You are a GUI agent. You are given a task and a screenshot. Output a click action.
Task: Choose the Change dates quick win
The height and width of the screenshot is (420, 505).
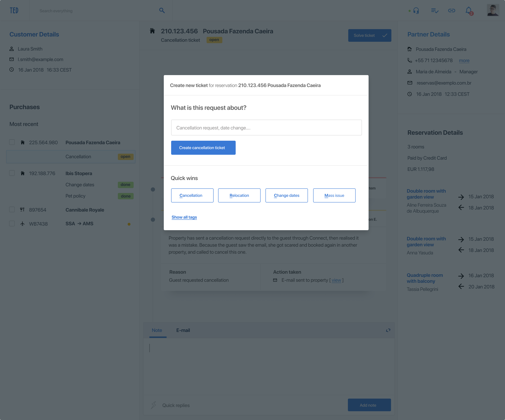point(286,195)
